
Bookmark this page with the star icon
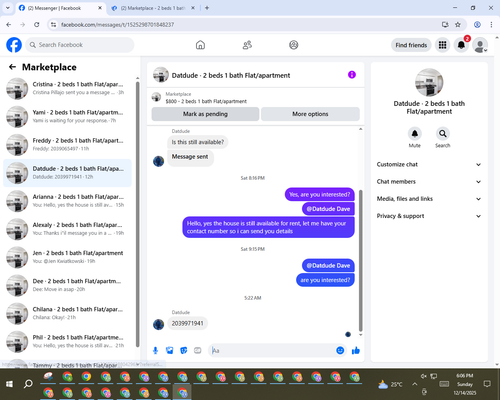[458, 25]
